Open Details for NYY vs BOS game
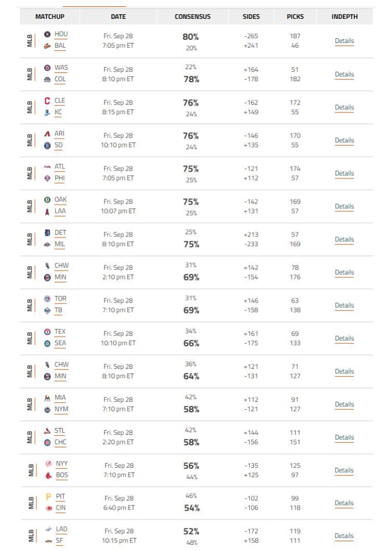This screenshot has width=392, height=551. tap(344, 470)
